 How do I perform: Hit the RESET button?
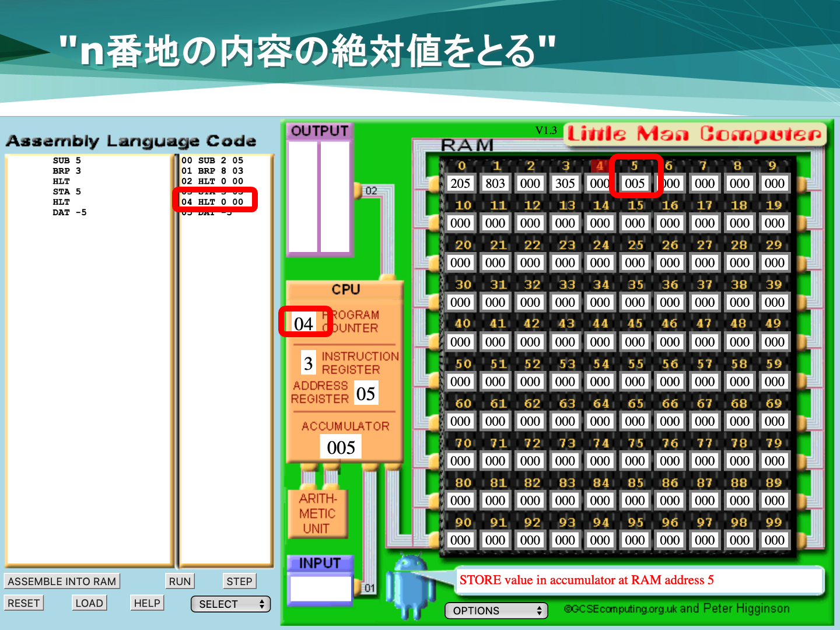coord(24,603)
